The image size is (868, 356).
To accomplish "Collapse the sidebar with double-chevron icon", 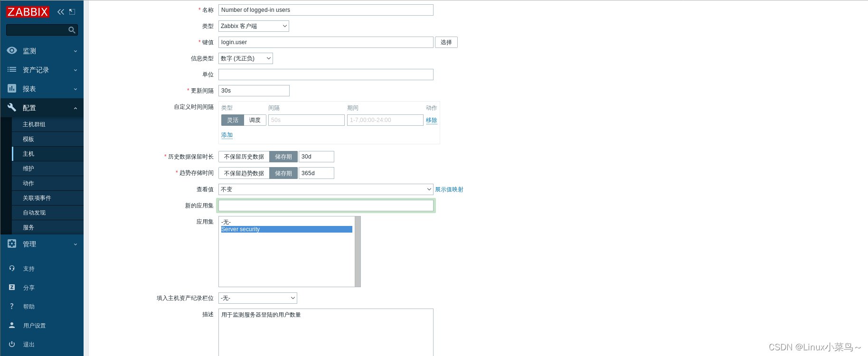I will 61,12.
